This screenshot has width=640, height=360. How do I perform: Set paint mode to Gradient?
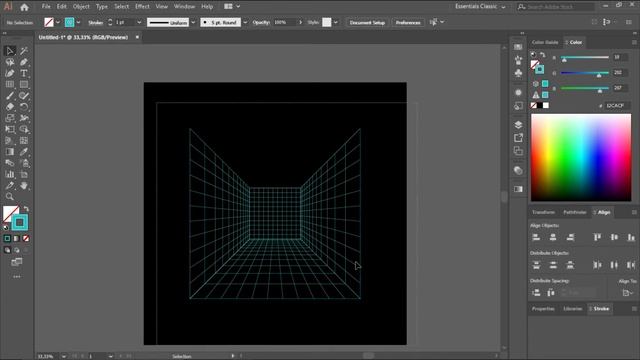pyautogui.click(x=17, y=238)
